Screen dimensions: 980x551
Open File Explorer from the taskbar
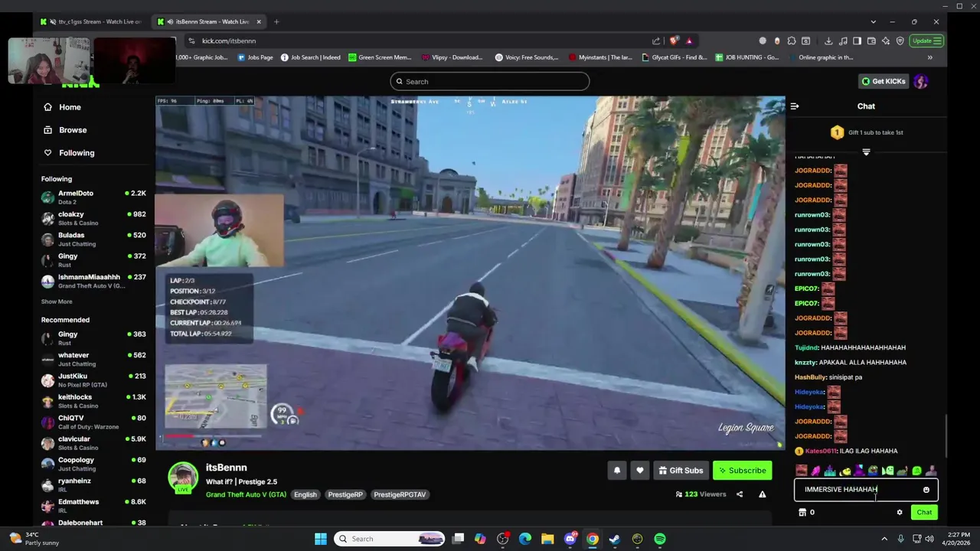click(547, 539)
